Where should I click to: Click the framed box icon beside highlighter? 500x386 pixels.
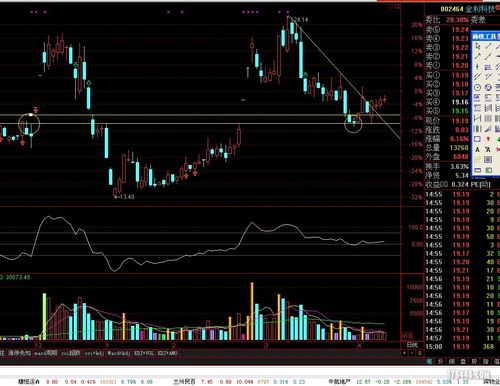click(x=488, y=160)
